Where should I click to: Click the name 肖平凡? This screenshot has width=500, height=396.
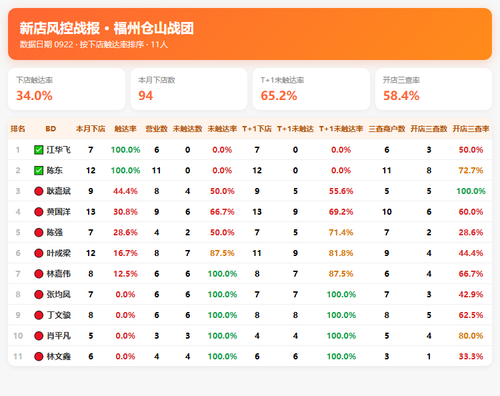(59, 336)
